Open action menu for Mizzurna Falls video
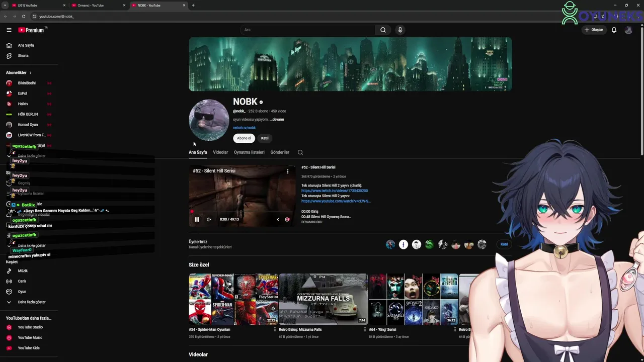Screen dimensions: 644x362 click(365, 330)
